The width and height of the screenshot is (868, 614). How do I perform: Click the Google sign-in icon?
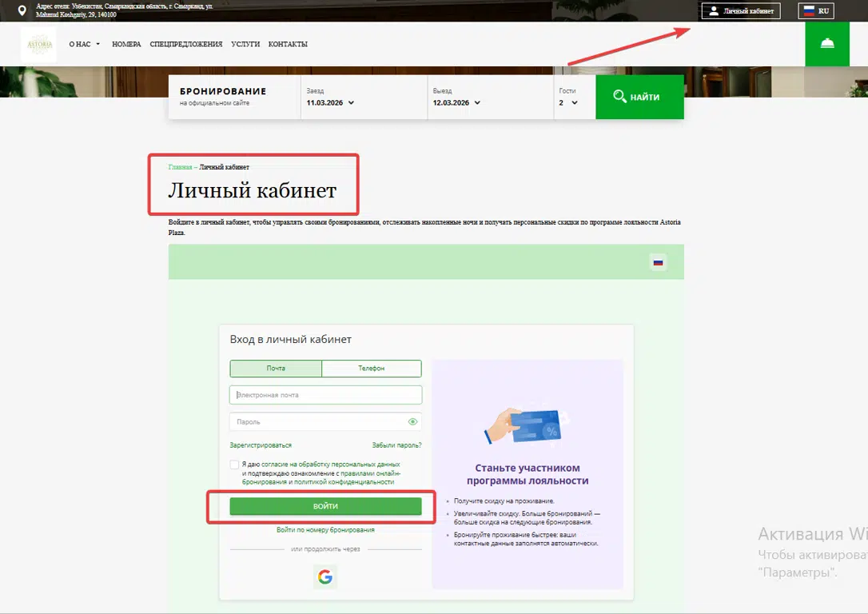tap(325, 576)
